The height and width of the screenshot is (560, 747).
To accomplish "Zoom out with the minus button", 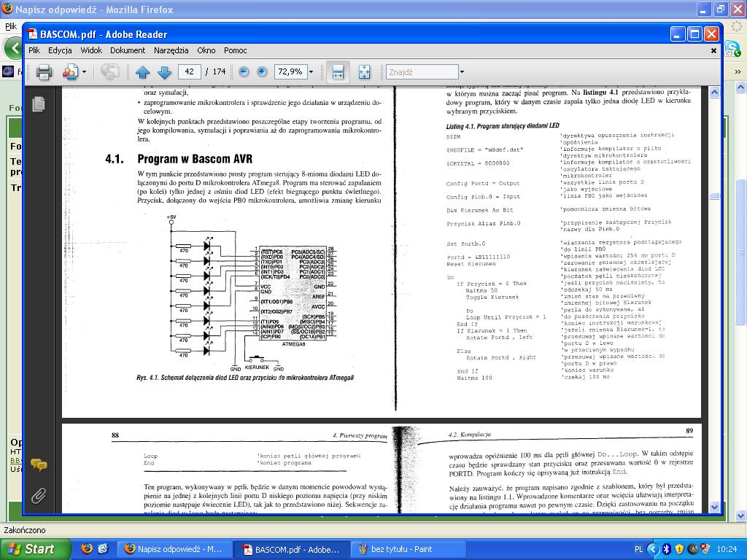I will click(x=244, y=72).
